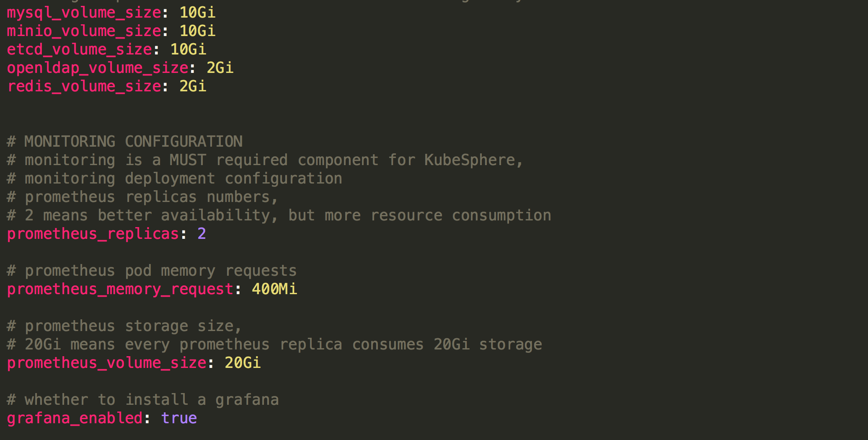Click the etcd_volume_size key

79,49
